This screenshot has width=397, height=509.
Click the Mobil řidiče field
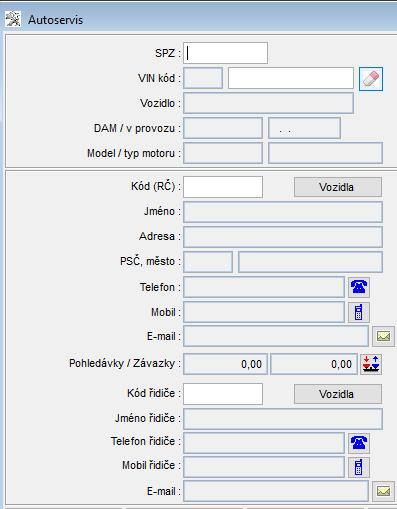point(264,467)
